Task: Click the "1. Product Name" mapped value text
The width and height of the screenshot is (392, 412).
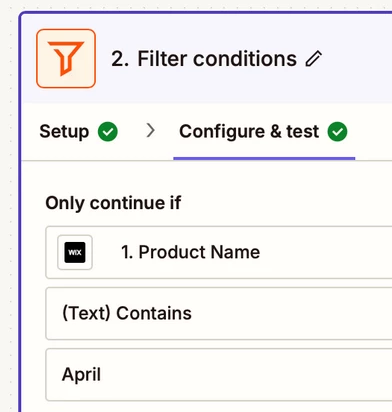Action: click(x=190, y=252)
